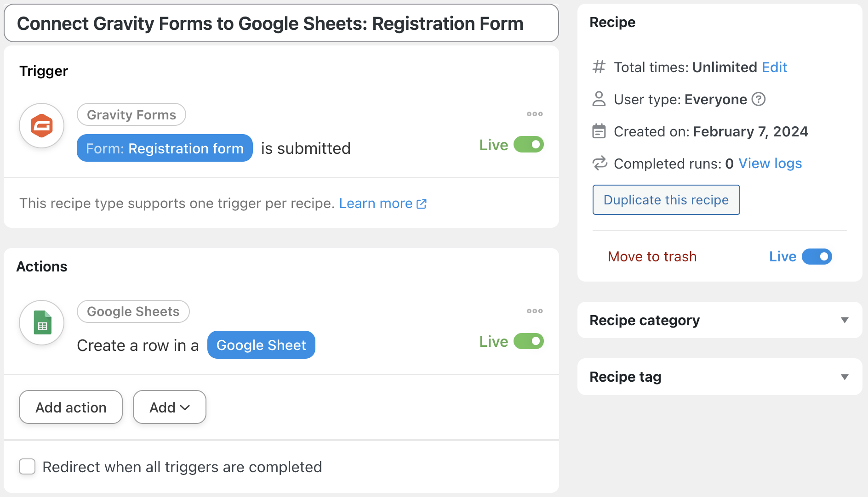Click the Gravity Forms logo icon
The height and width of the screenshot is (497, 868).
click(x=41, y=125)
